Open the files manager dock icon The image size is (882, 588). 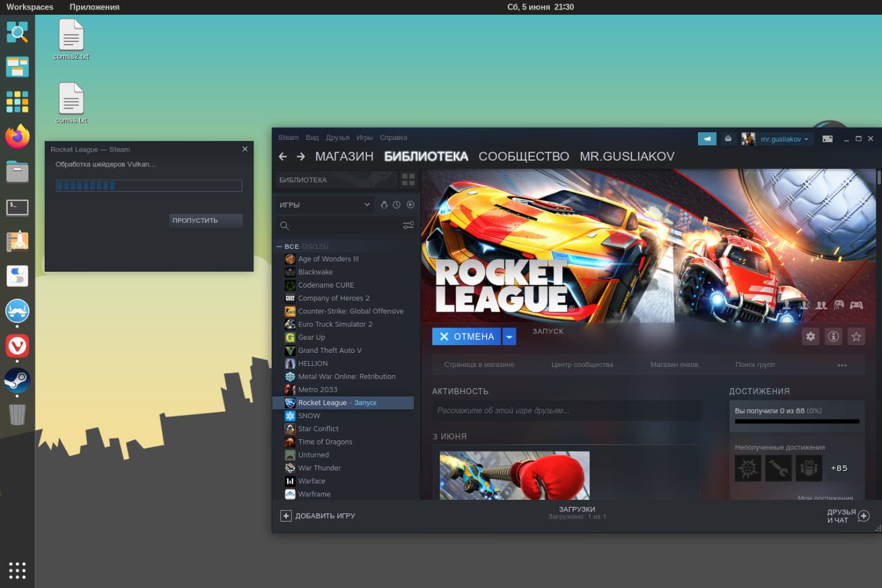pos(17,172)
